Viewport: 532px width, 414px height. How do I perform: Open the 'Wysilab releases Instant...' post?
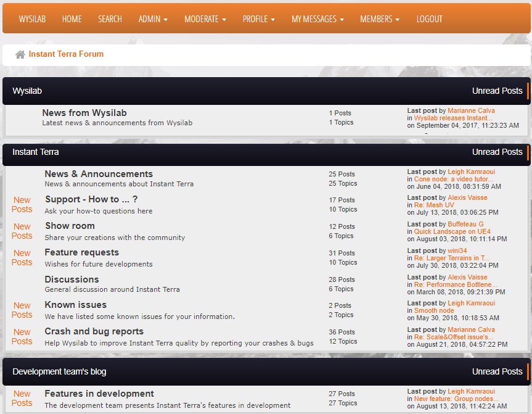[x=453, y=118]
